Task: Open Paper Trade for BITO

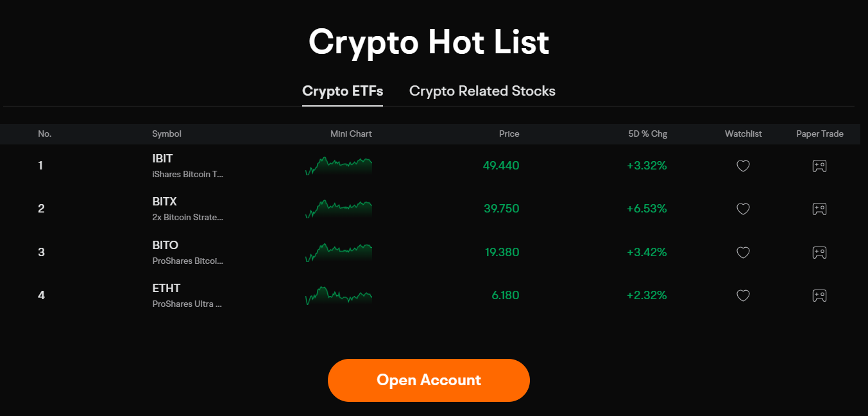Action: [x=819, y=252]
